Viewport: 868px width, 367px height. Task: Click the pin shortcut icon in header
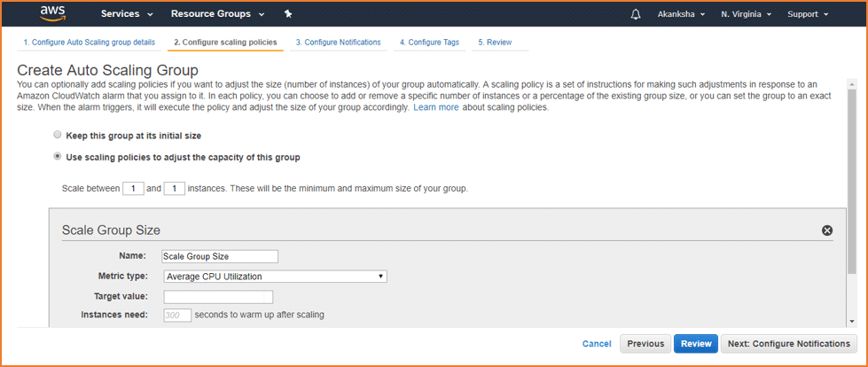click(x=288, y=14)
